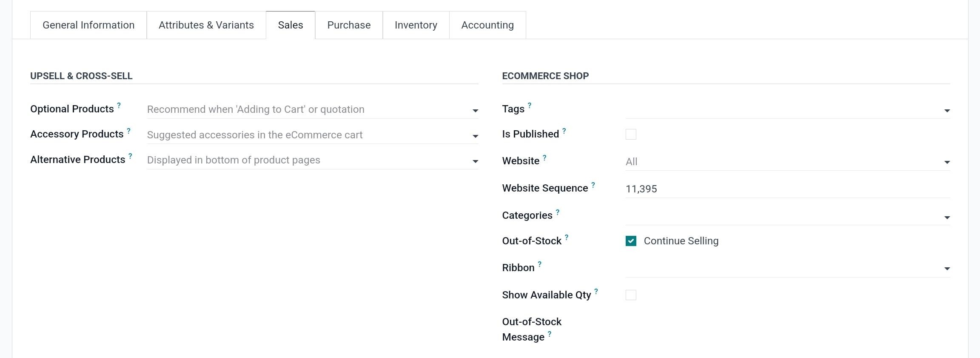Click the Website Sequence field 11,395
The image size is (980, 358).
pyautogui.click(x=787, y=189)
